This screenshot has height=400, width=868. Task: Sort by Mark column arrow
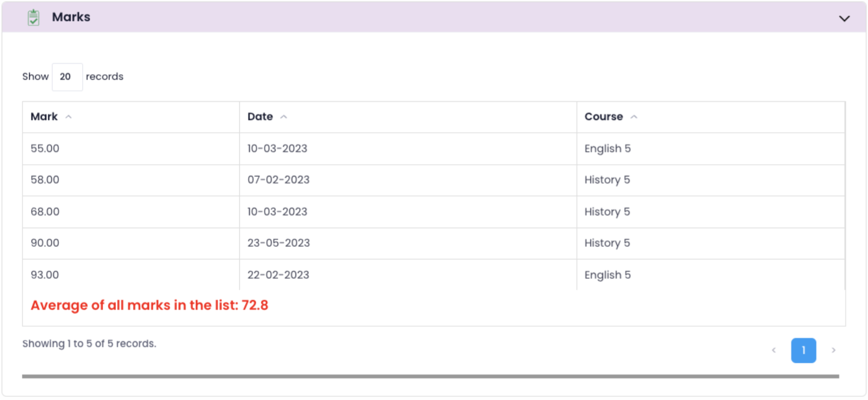tap(69, 117)
